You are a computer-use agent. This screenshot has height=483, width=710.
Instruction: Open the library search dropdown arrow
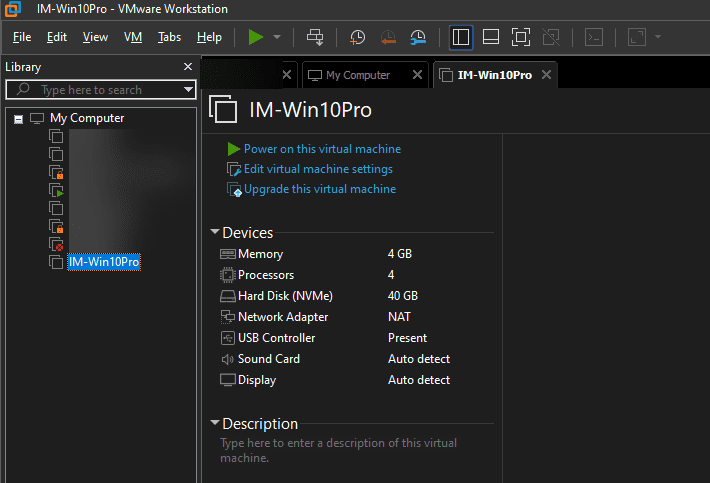[x=188, y=90]
